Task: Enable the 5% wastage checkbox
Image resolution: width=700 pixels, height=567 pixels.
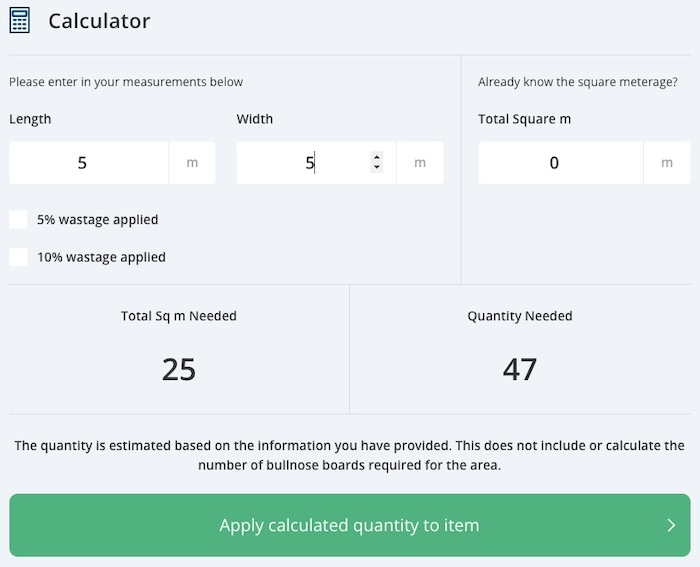Action: point(18,220)
